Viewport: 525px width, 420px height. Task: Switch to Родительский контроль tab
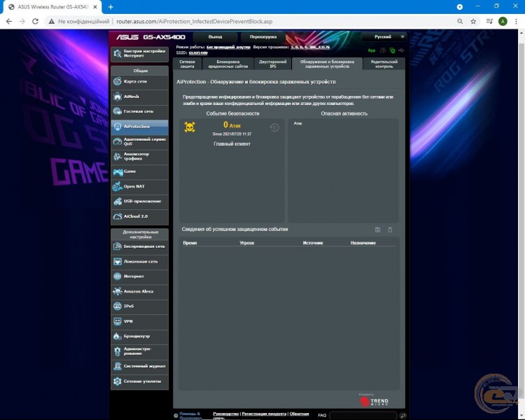point(384,64)
